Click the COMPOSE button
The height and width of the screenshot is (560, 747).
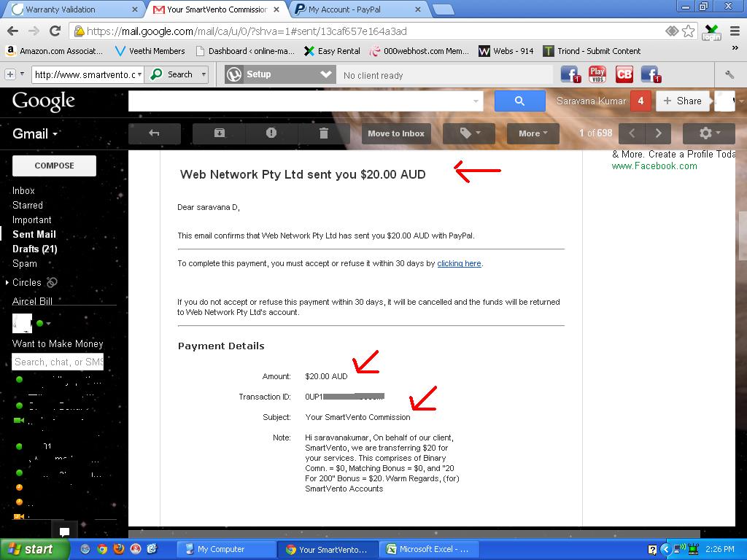point(54,166)
